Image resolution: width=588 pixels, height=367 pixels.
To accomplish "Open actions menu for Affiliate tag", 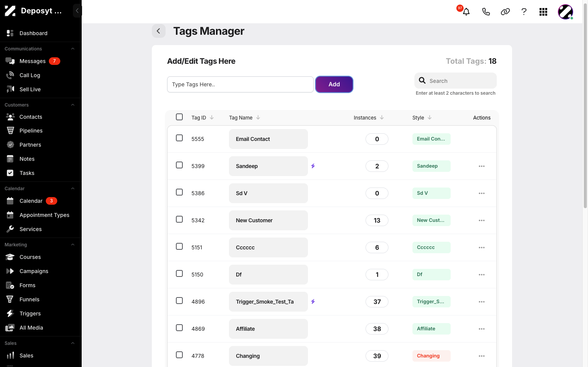I will pyautogui.click(x=482, y=329).
